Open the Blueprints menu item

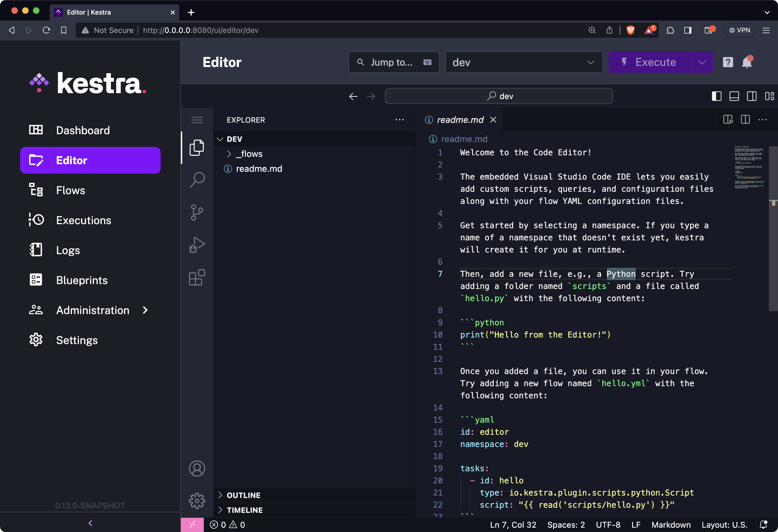pyautogui.click(x=82, y=280)
